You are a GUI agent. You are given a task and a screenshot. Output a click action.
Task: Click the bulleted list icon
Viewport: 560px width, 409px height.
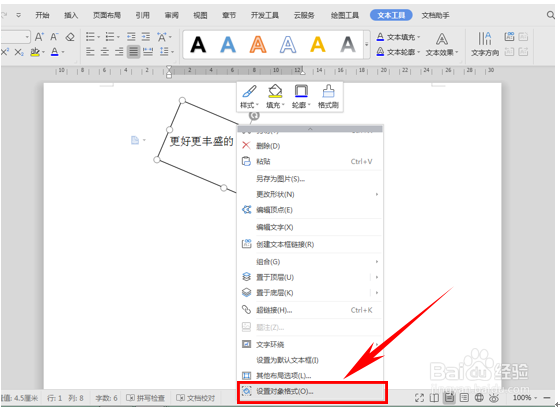click(90, 37)
